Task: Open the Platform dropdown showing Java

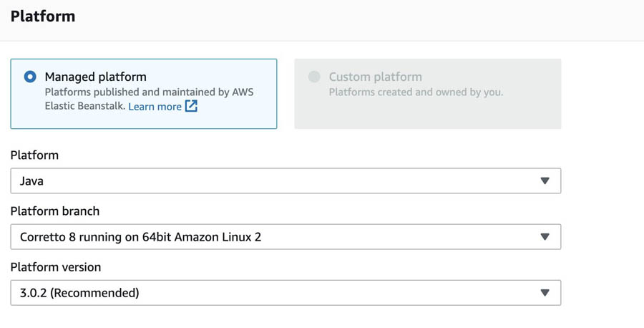Action: point(286,181)
